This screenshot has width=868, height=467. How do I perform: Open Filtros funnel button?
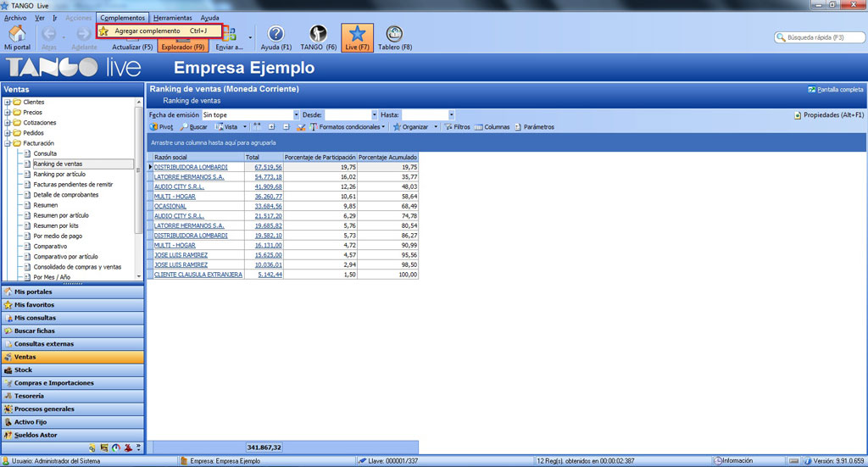click(x=457, y=127)
